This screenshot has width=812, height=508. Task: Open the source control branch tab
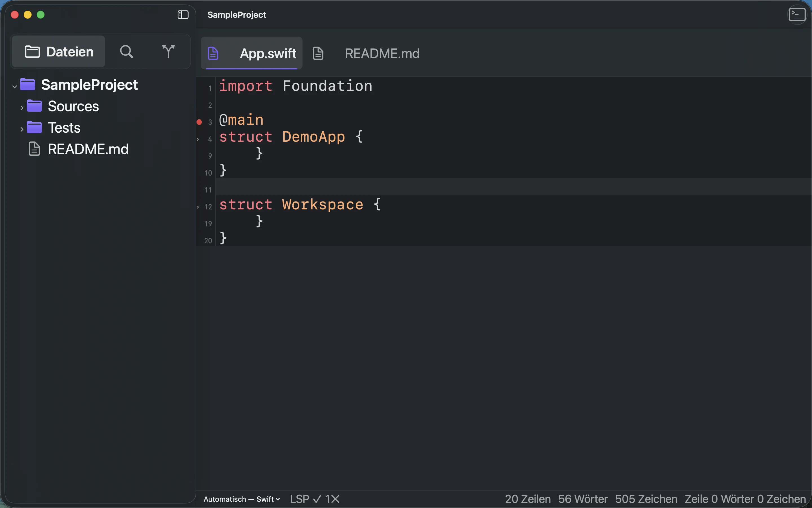pyautogui.click(x=168, y=52)
